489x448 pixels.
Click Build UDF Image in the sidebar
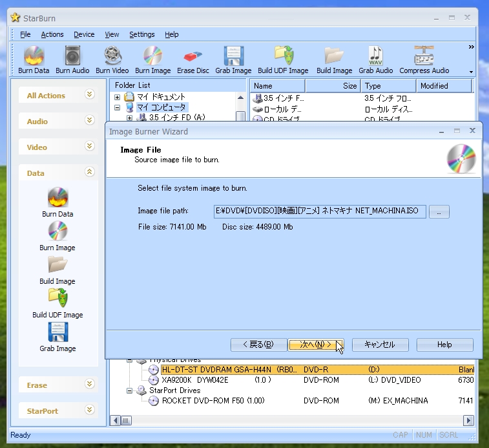57,303
